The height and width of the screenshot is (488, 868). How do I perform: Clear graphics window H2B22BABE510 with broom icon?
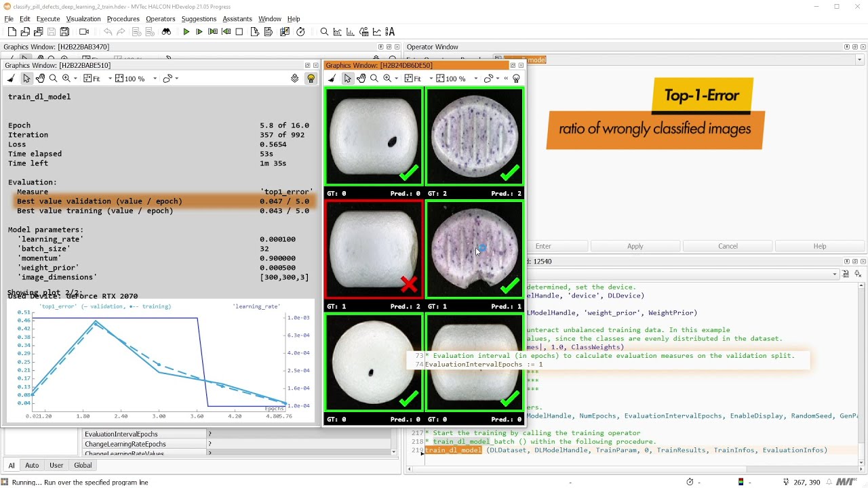(x=11, y=79)
